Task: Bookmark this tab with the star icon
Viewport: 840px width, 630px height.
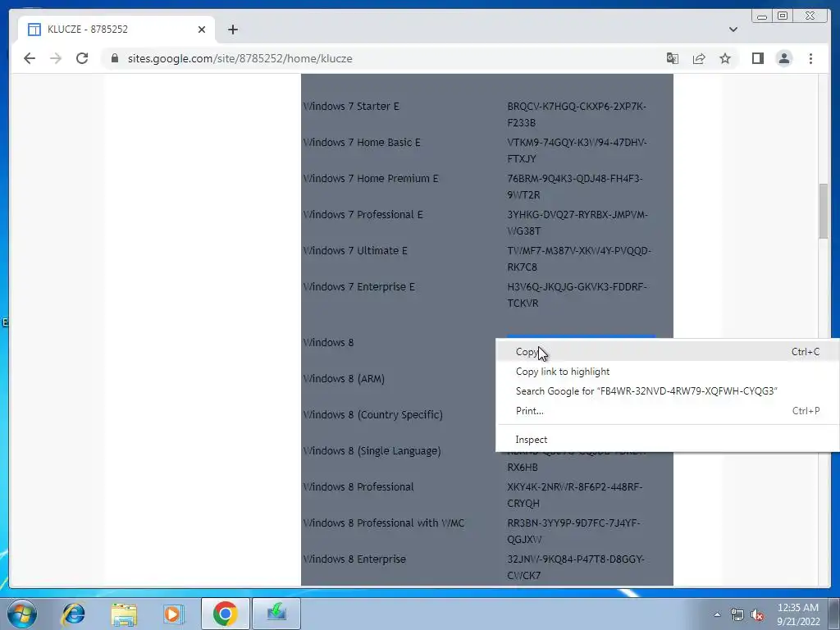Action: [x=725, y=58]
